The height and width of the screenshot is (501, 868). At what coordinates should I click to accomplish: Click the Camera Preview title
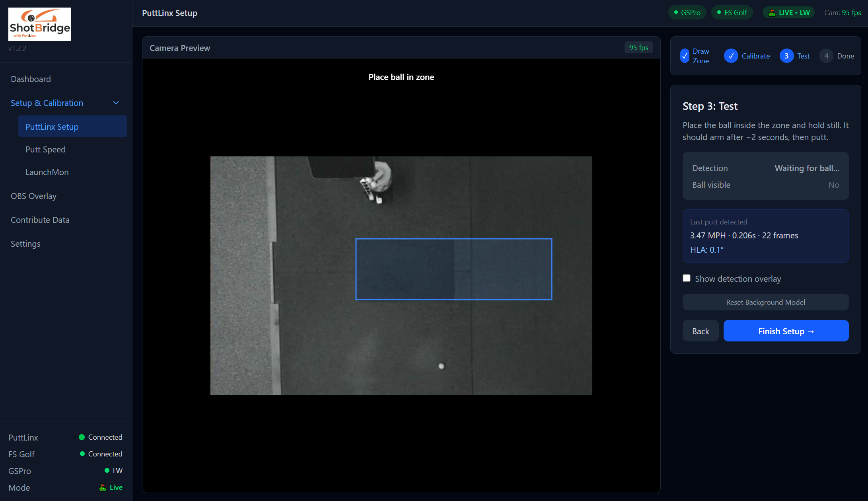click(x=180, y=48)
